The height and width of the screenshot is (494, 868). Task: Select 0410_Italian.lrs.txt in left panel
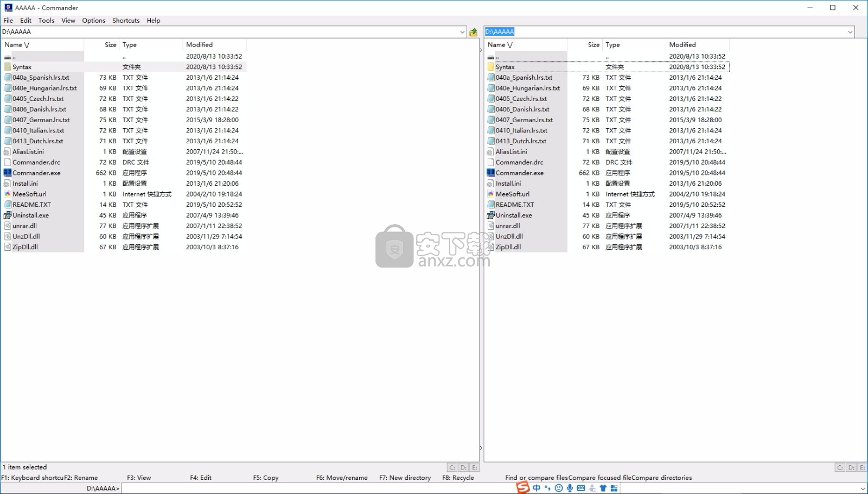[39, 130]
